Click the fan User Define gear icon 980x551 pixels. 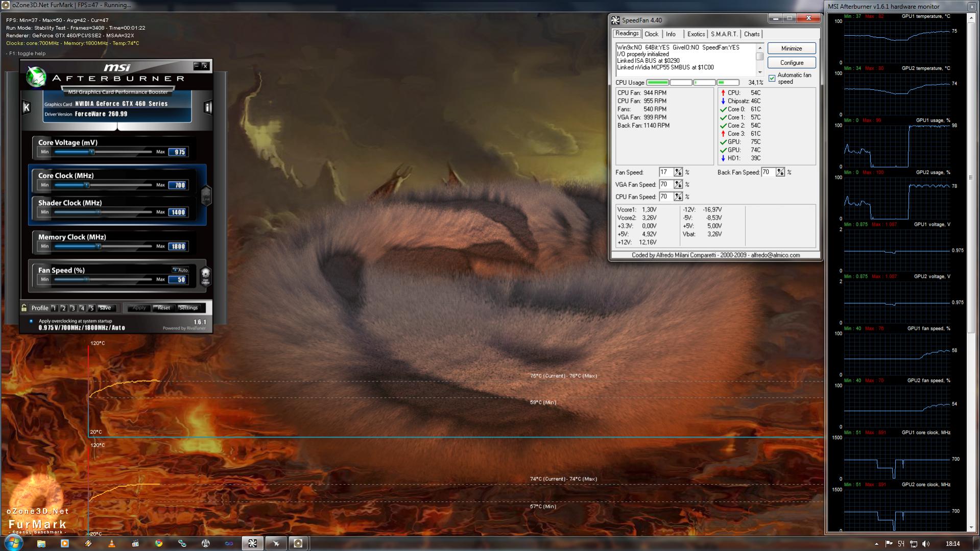tap(205, 276)
